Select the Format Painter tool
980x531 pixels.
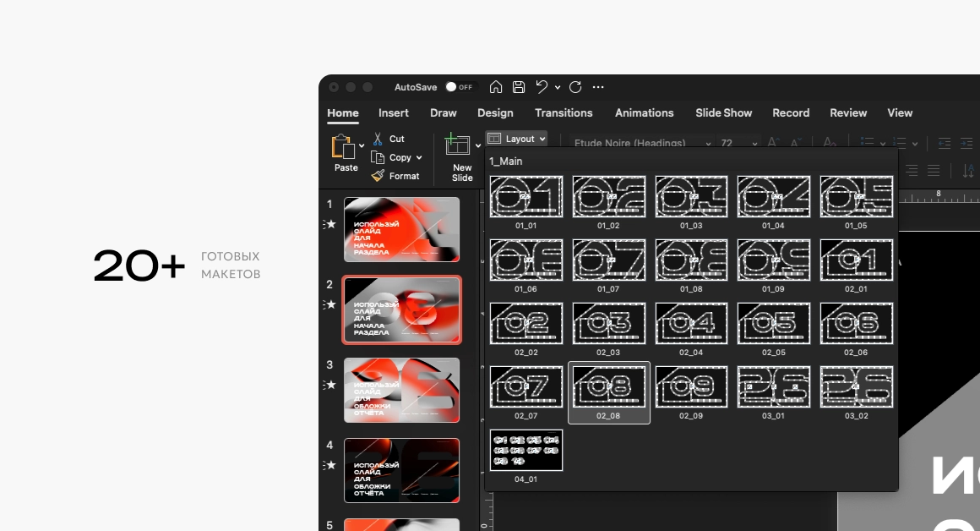coord(378,176)
